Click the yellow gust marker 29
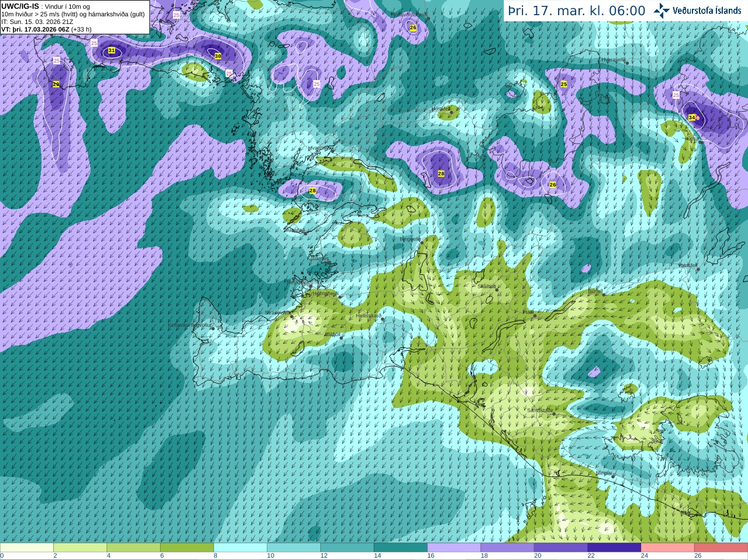The image size is (748, 560). [56, 84]
